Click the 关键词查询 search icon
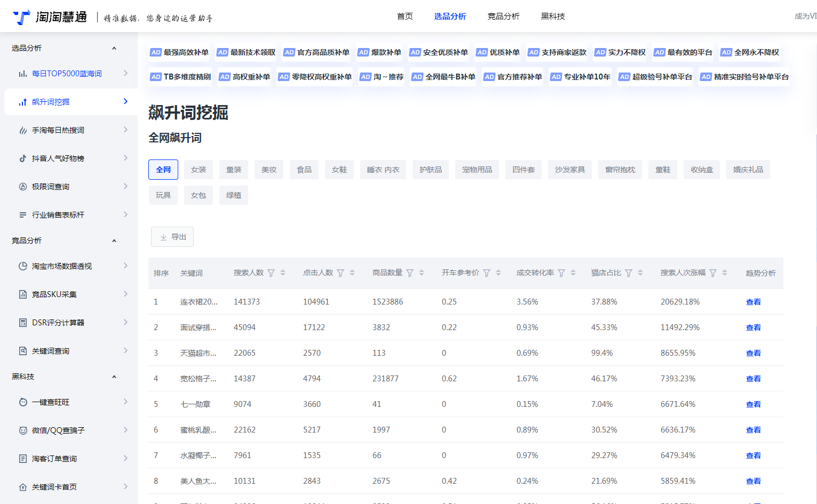 (23, 351)
